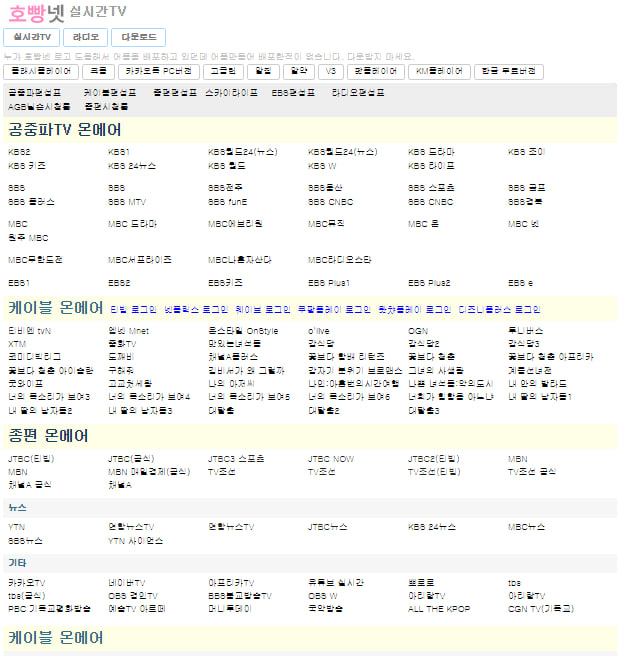Open the 티빙 로그인 link
This screenshot has width=620, height=656.
133,310
